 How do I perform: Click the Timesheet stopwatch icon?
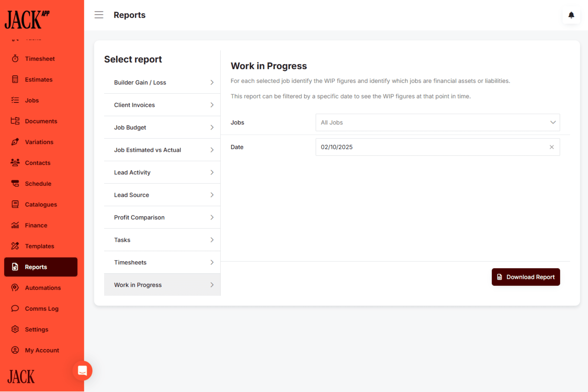(x=15, y=59)
